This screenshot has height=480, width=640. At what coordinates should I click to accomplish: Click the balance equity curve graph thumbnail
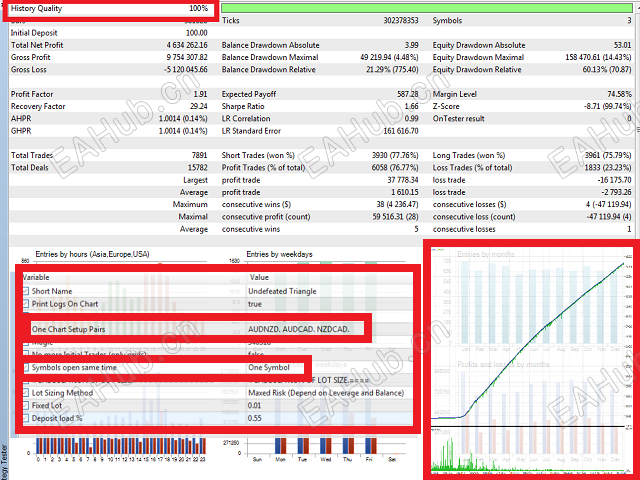(x=531, y=359)
